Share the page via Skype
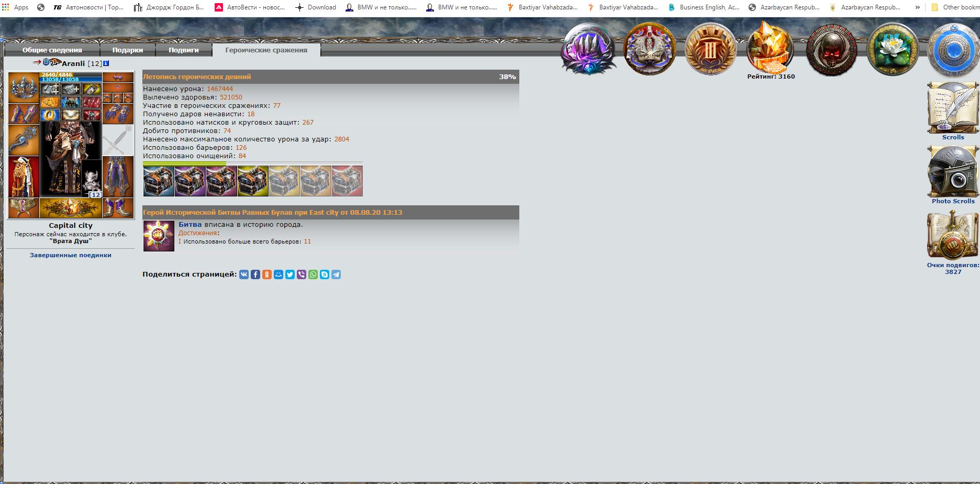980x484 pixels. coord(325,274)
